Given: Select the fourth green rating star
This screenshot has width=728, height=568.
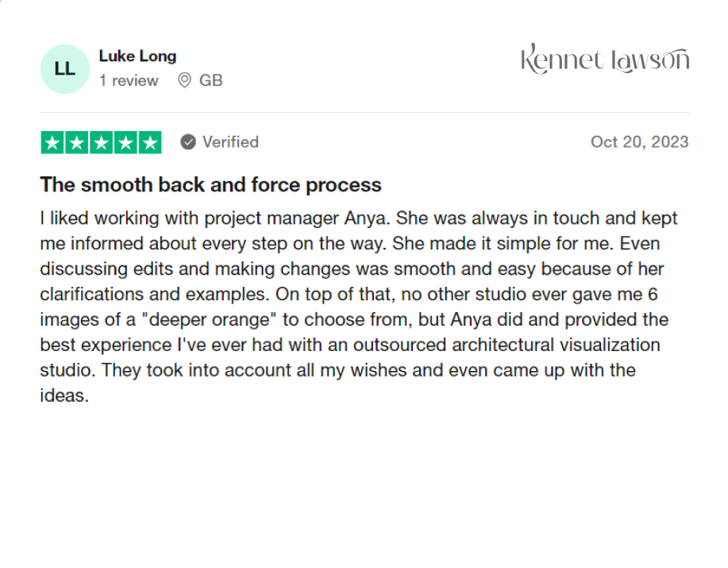Looking at the screenshot, I should (125, 143).
